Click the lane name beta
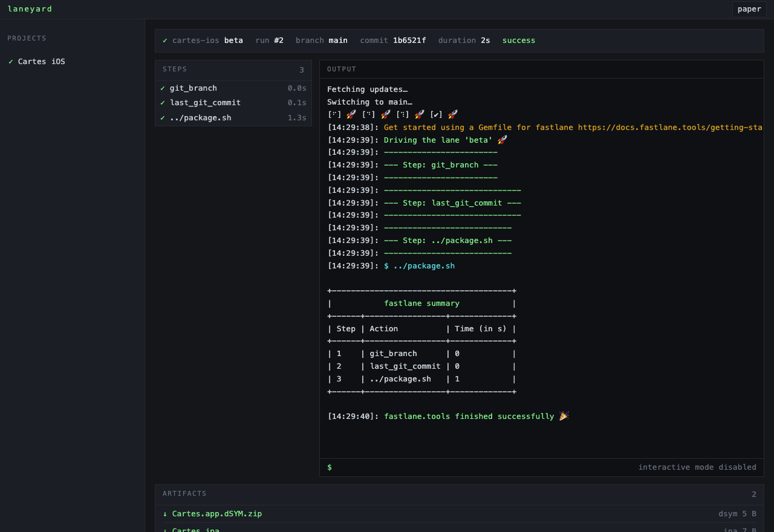Screen dimensions: 774x532 click(233, 41)
